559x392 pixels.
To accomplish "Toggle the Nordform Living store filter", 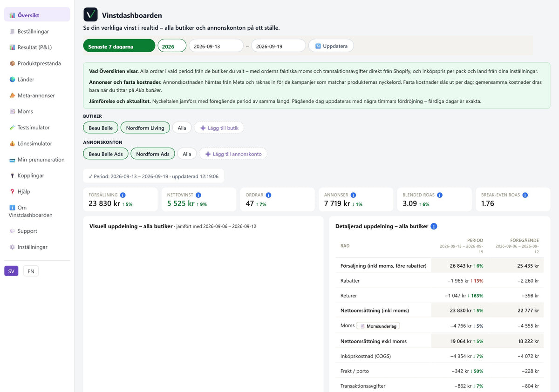I will pos(145,128).
